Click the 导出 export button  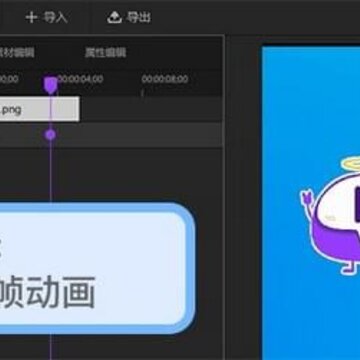click(129, 17)
